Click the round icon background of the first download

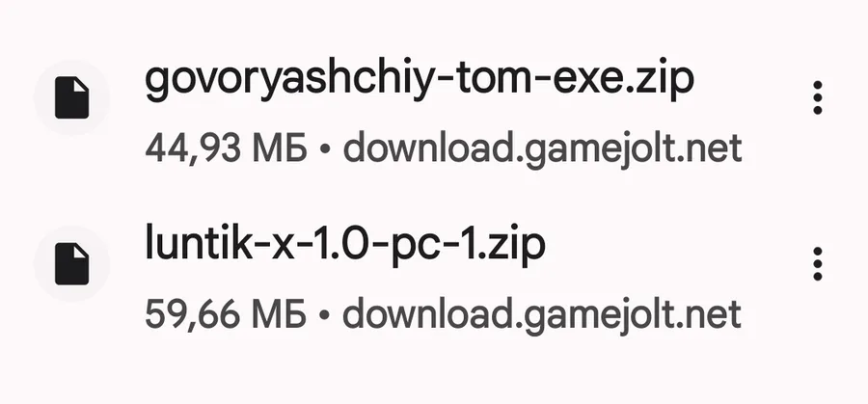tap(71, 98)
